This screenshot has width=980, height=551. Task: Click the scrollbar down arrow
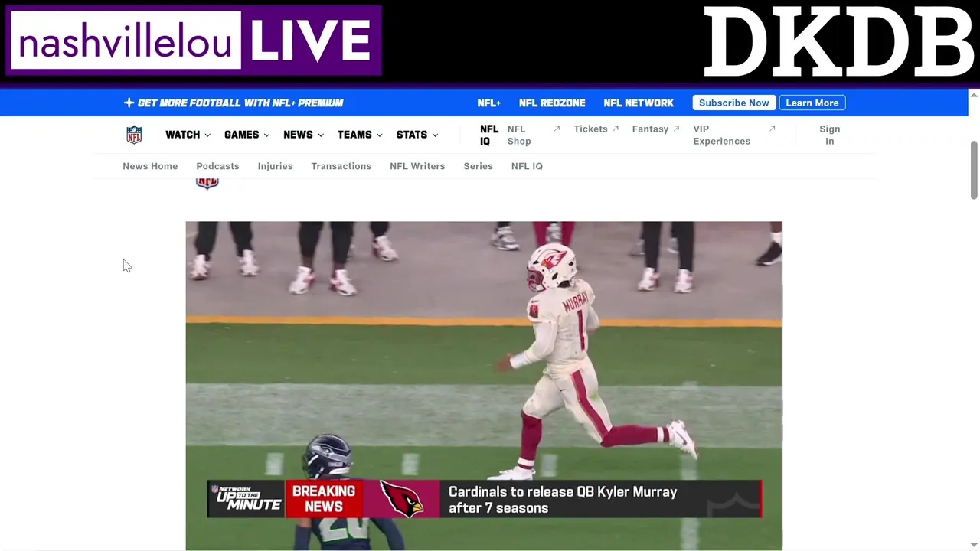click(x=974, y=545)
